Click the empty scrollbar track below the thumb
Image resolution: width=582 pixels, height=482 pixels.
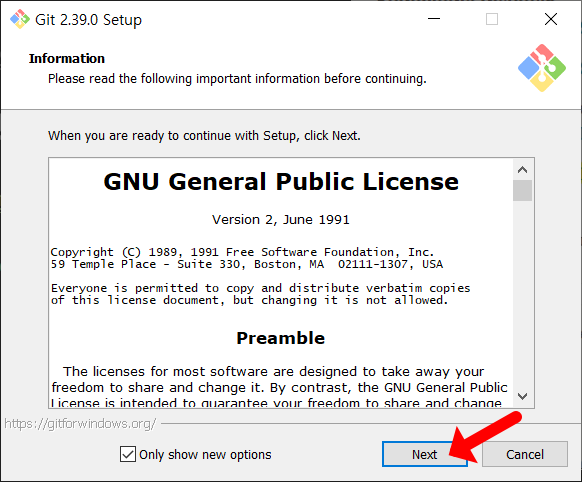(522, 293)
